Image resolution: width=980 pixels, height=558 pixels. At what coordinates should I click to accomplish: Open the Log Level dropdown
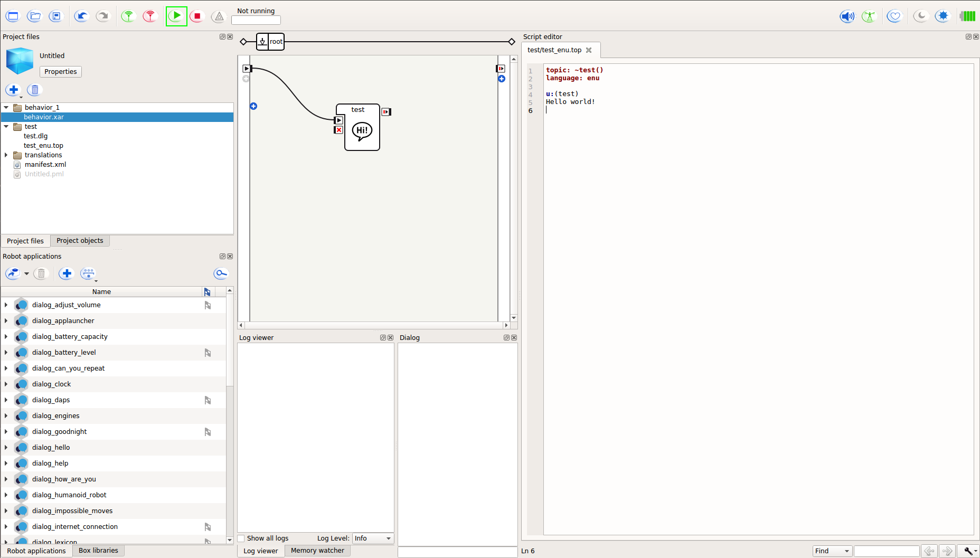(x=373, y=538)
